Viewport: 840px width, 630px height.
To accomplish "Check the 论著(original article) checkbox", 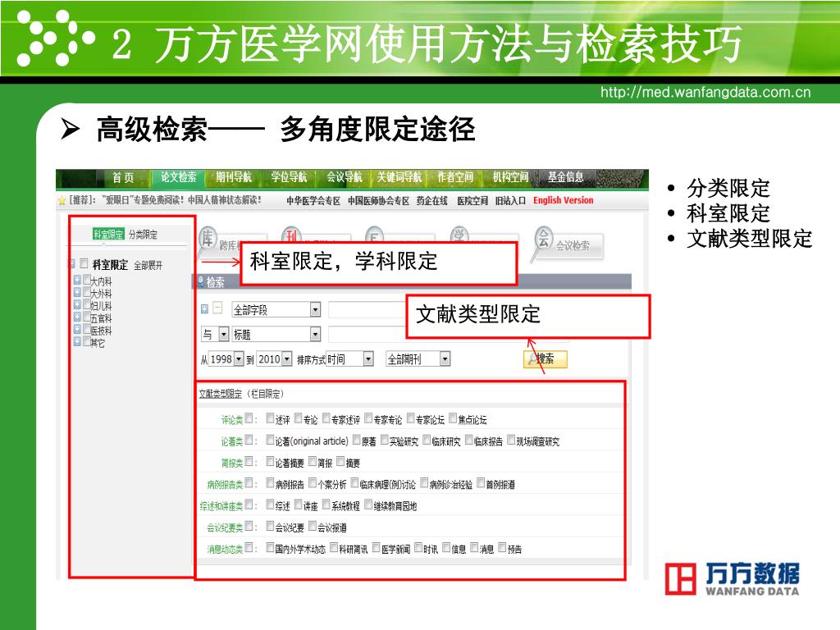I will coord(270,440).
